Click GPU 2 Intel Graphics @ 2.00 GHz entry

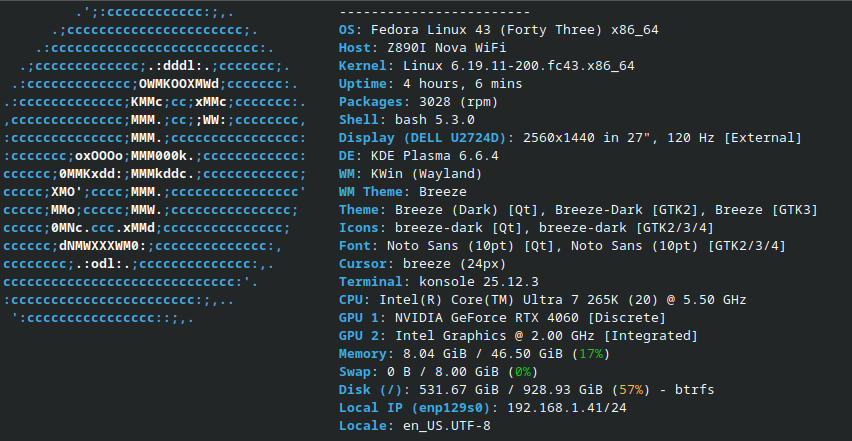point(518,336)
